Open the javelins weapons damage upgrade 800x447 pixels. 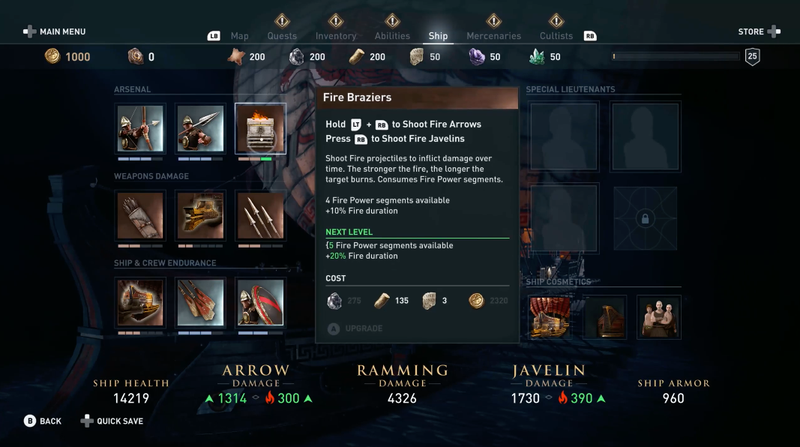click(260, 215)
